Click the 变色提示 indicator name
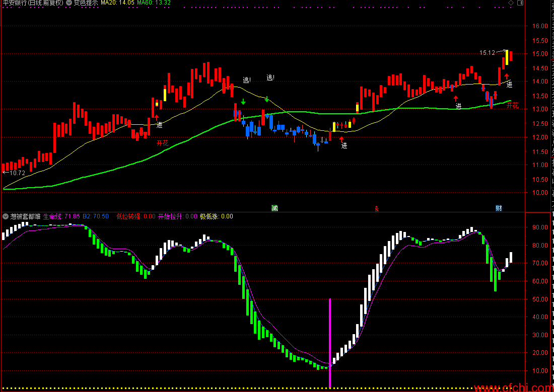554x392 pixels. (x=86, y=3)
